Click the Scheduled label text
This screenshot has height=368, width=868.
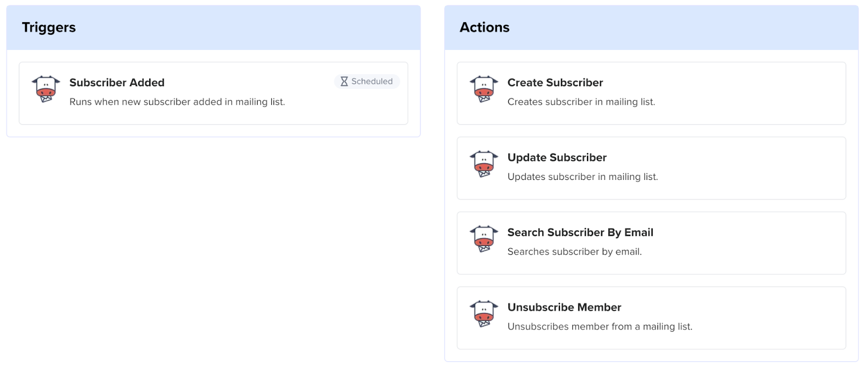point(372,81)
